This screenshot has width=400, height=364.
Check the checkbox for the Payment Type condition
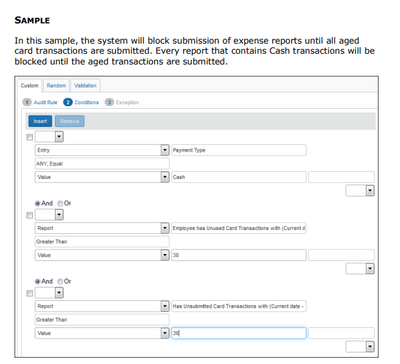click(30, 137)
